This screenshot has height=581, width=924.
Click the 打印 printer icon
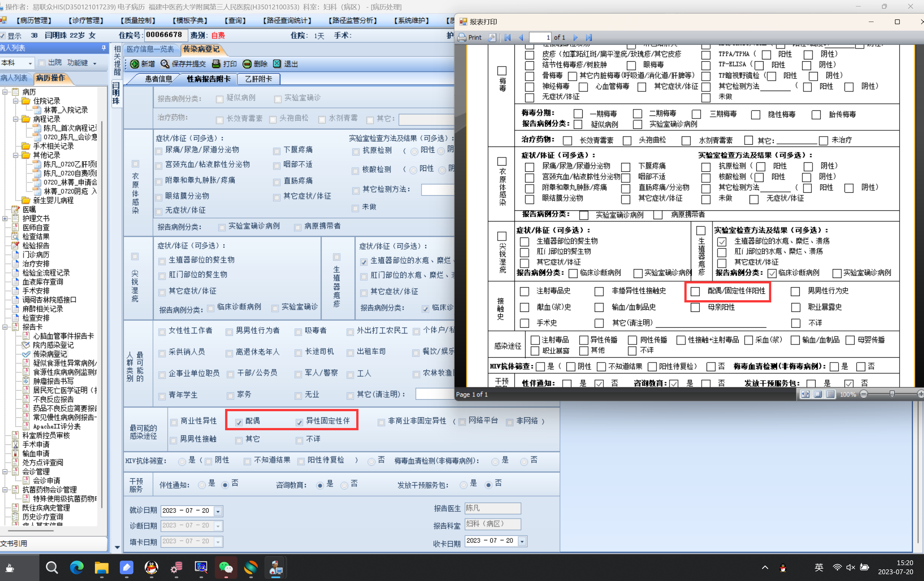(x=216, y=64)
